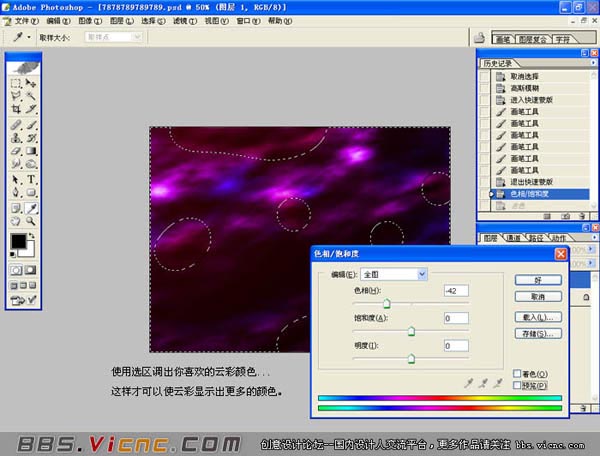The width and height of the screenshot is (600, 456).
Task: Reset default foreground/background colors icon
Action: [13, 254]
